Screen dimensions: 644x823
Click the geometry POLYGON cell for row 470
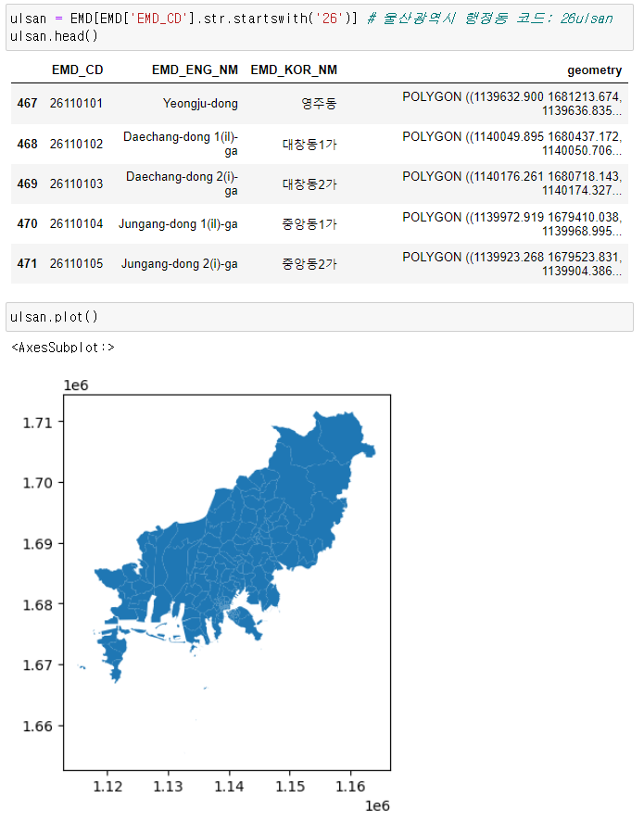[x=512, y=224]
